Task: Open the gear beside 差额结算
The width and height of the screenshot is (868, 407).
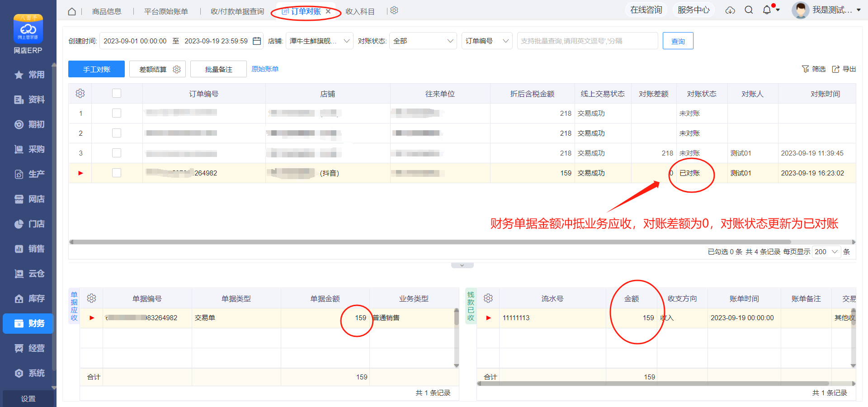Action: click(177, 69)
